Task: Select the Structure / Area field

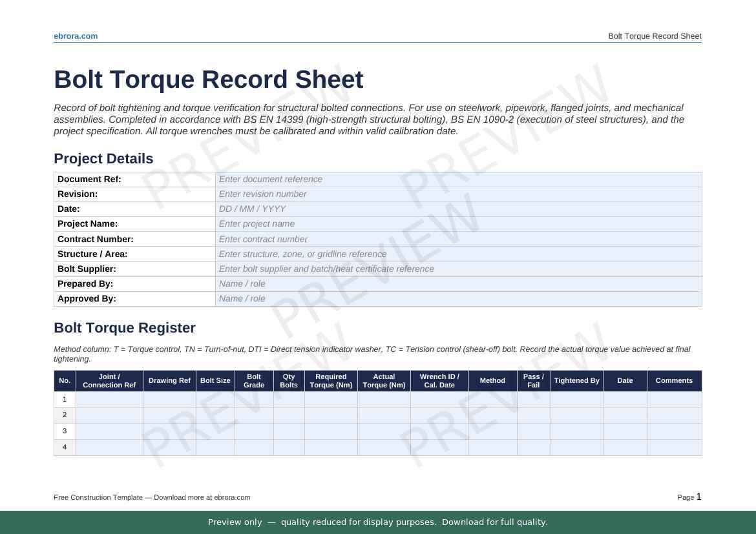Action: click(x=458, y=254)
